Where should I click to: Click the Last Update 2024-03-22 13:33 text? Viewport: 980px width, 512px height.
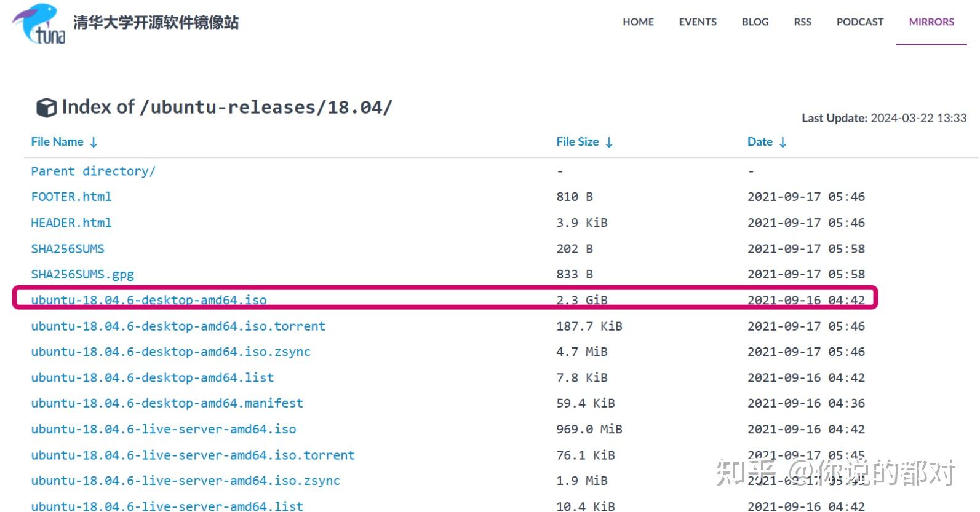click(884, 118)
